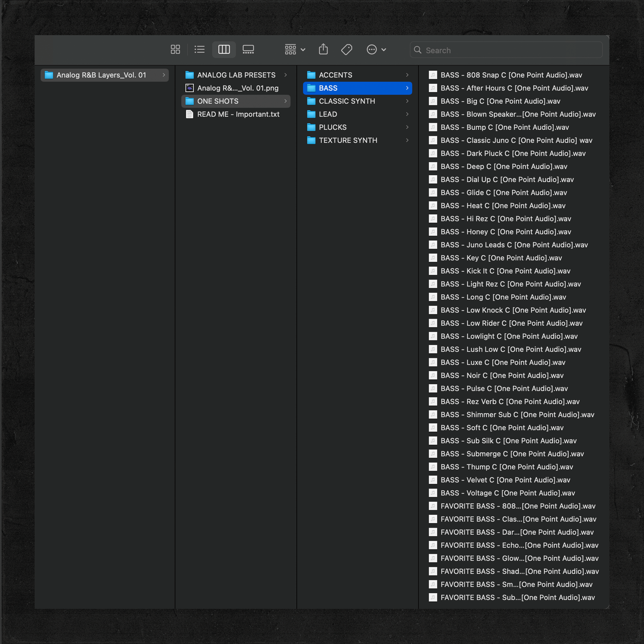Viewport: 644px width, 644px height.
Task: Select the Analog R&B Vol. 01.png image file
Action: 238,88
